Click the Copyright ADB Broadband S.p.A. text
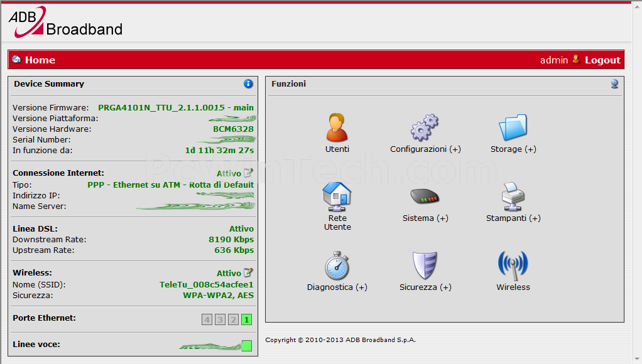This screenshot has height=364, width=642. [340, 340]
